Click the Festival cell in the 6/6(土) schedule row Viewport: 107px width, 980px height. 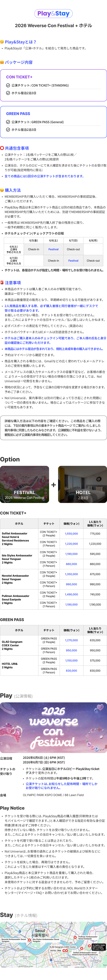point(53,249)
